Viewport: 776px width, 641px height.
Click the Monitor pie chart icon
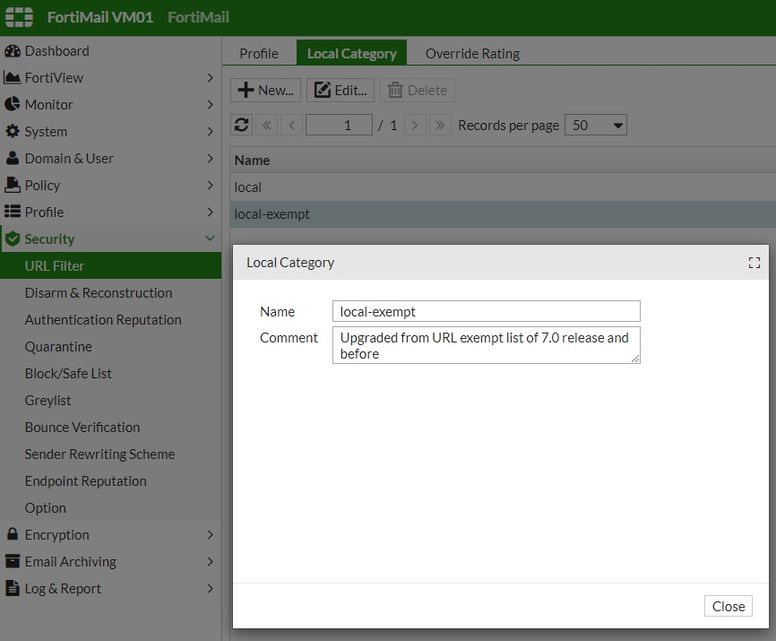(12, 104)
